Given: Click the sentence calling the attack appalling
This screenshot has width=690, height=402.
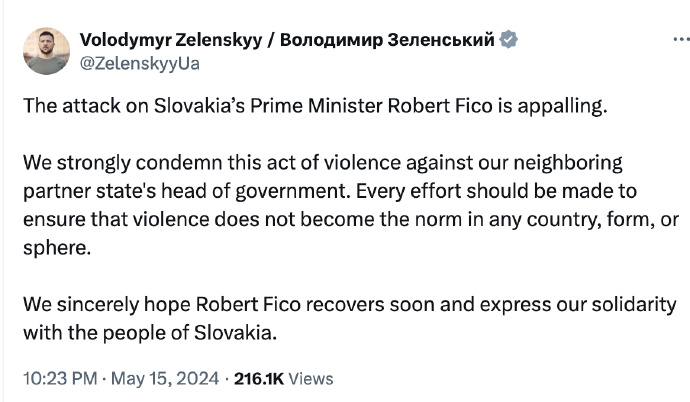Looking at the screenshot, I should 314,108.
